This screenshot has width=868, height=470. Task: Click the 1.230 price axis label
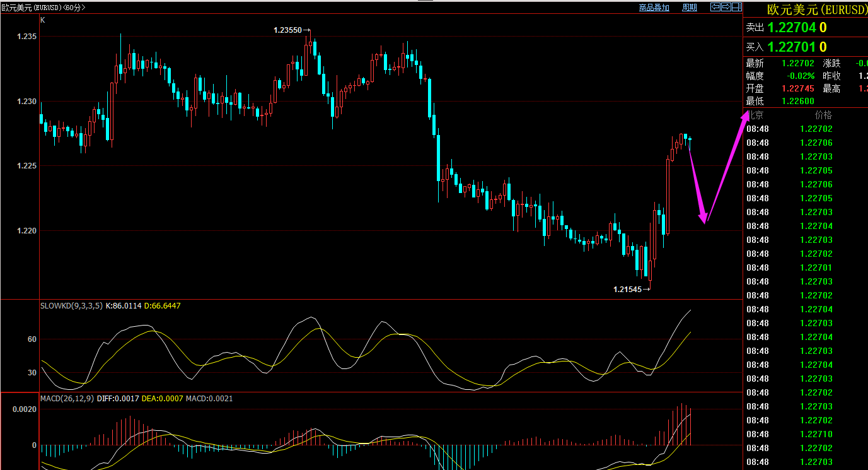pyautogui.click(x=27, y=101)
